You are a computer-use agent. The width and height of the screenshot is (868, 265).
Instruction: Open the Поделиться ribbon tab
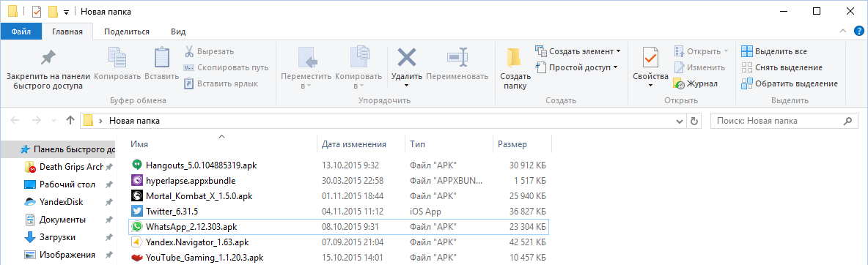click(127, 31)
